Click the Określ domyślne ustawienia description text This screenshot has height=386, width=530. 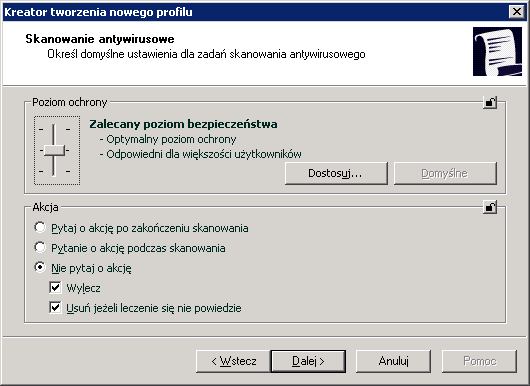tap(206, 54)
